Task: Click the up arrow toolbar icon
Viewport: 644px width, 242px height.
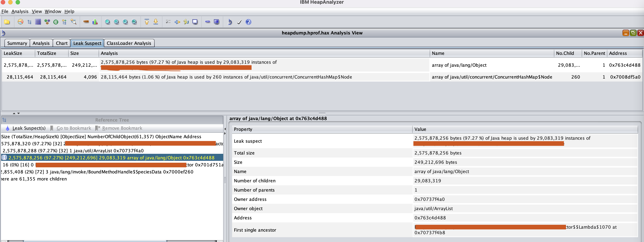Action: pos(147,22)
